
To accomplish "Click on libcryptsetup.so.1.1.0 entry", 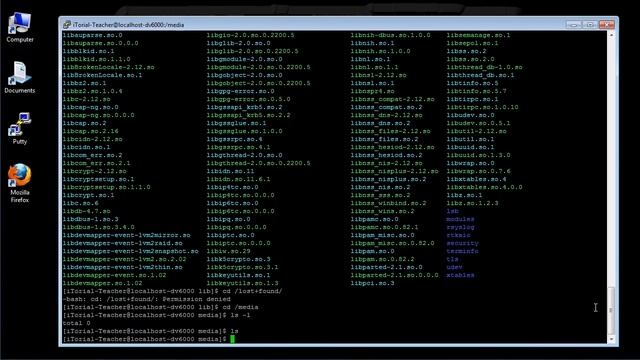I will coord(107,187).
